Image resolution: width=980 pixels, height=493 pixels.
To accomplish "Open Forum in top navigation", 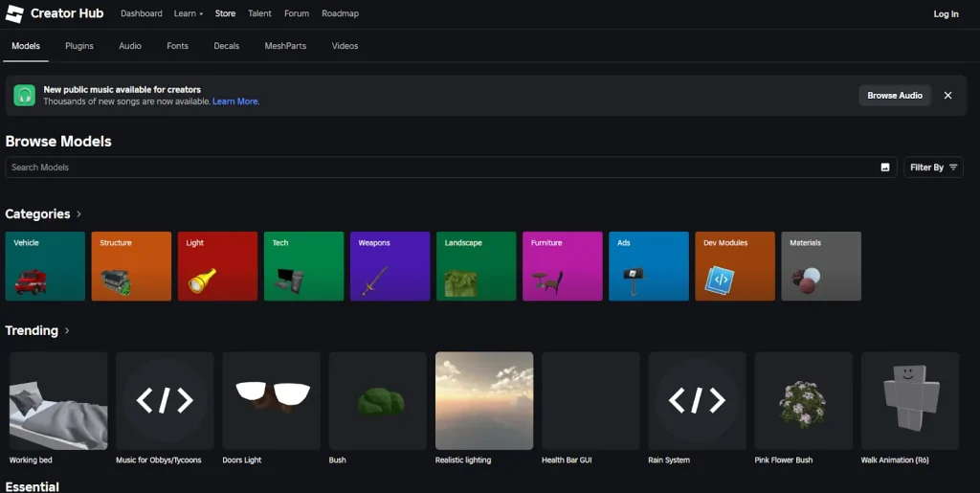I will (297, 13).
